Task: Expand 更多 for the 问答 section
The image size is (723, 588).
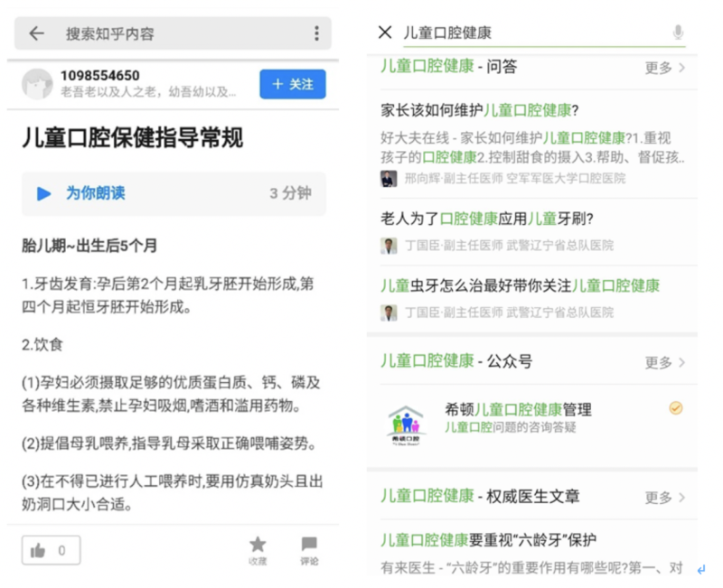Action: click(665, 68)
